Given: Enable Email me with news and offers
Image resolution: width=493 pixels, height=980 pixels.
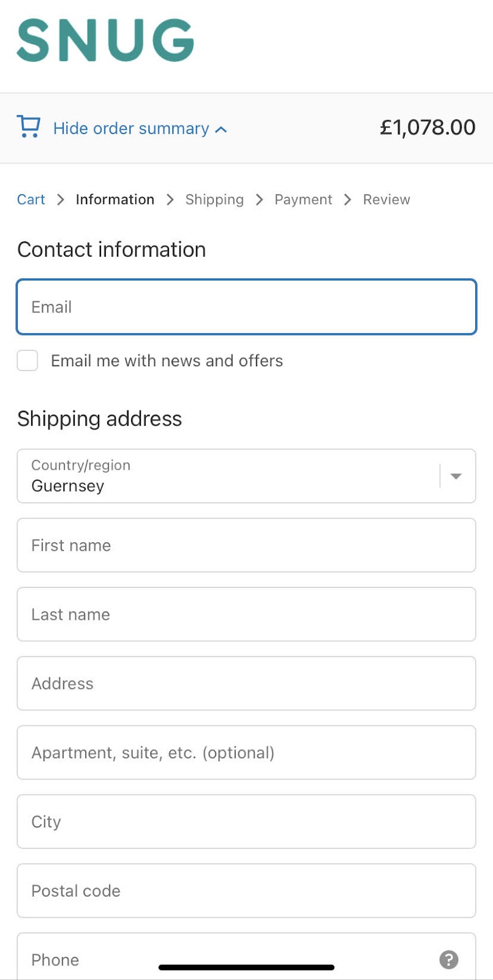Looking at the screenshot, I should [x=27, y=361].
